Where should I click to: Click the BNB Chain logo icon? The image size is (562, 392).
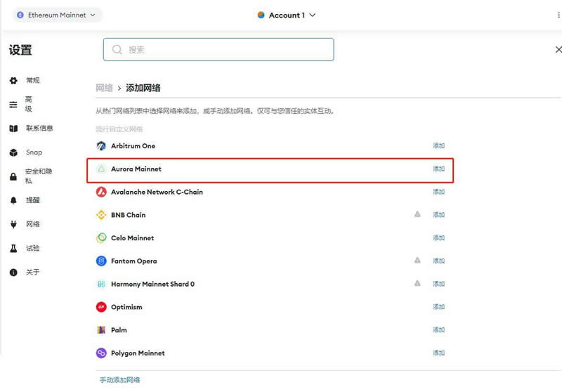[101, 215]
